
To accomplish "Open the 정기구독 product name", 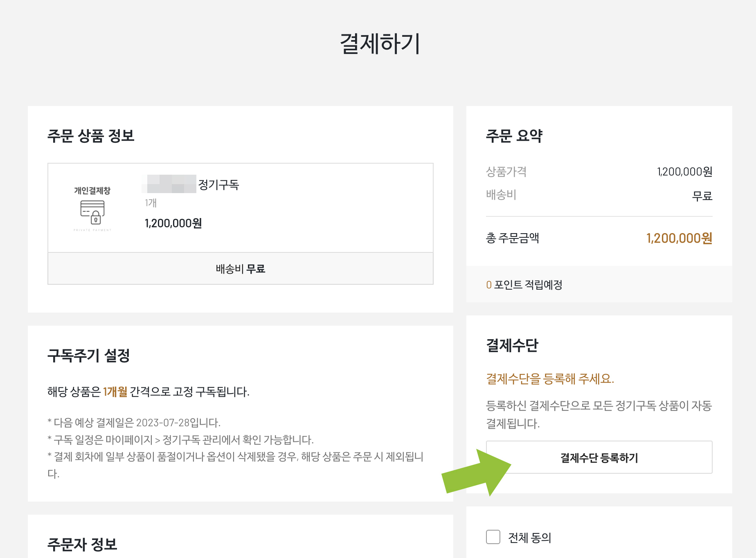I will (x=218, y=184).
